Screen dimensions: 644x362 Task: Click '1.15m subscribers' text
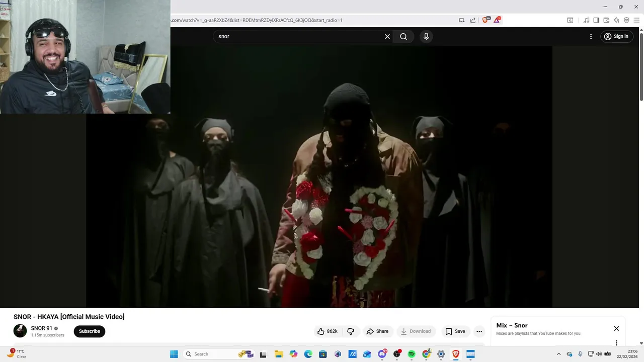[x=48, y=335]
